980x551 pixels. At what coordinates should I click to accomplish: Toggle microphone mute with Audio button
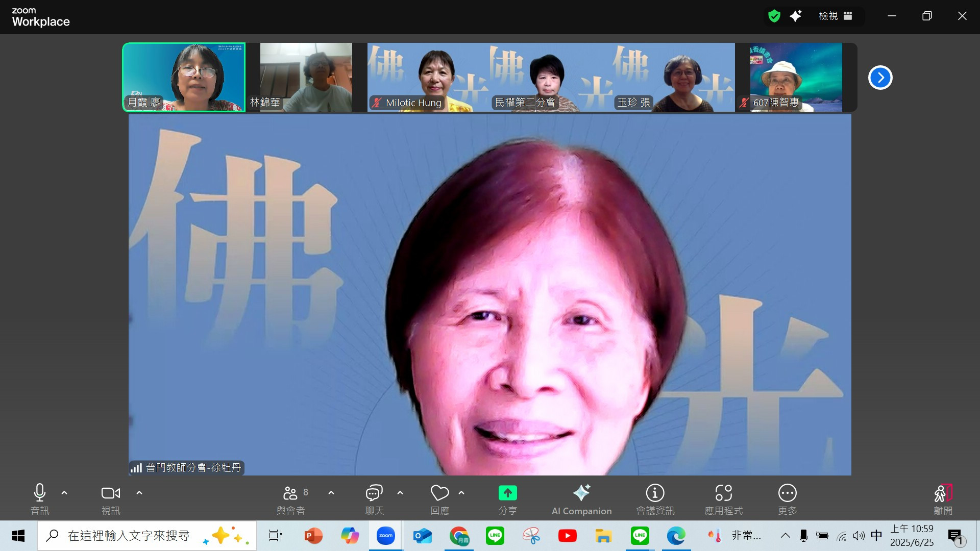[40, 493]
